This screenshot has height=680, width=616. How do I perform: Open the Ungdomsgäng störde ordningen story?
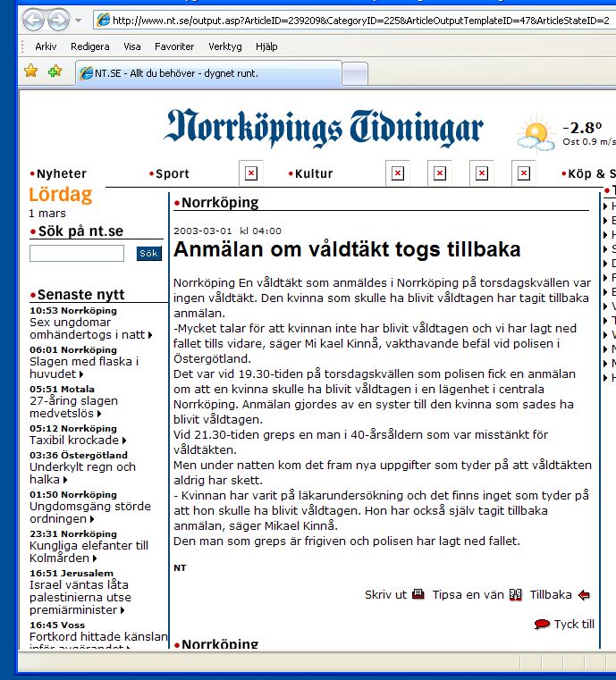(x=90, y=512)
